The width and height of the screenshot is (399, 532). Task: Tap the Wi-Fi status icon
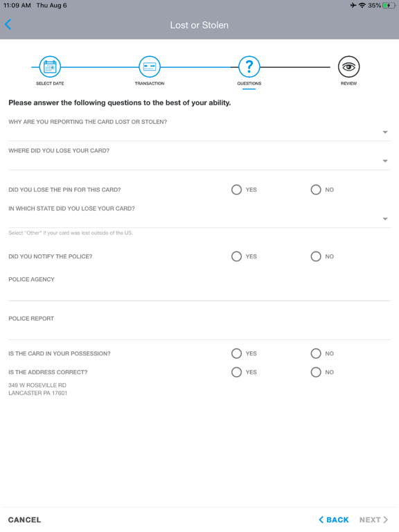point(362,6)
